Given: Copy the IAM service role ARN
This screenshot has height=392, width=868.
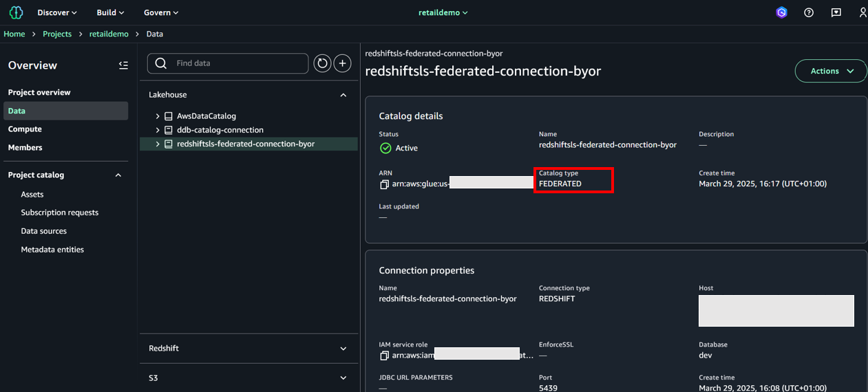Looking at the screenshot, I should coord(384,356).
